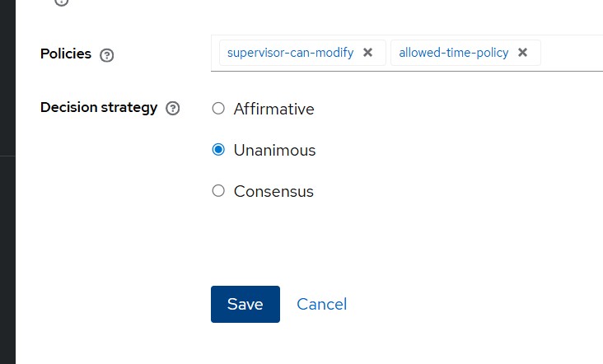This screenshot has height=364, width=603.
Task: Click the Policies field label
Action: click(66, 54)
